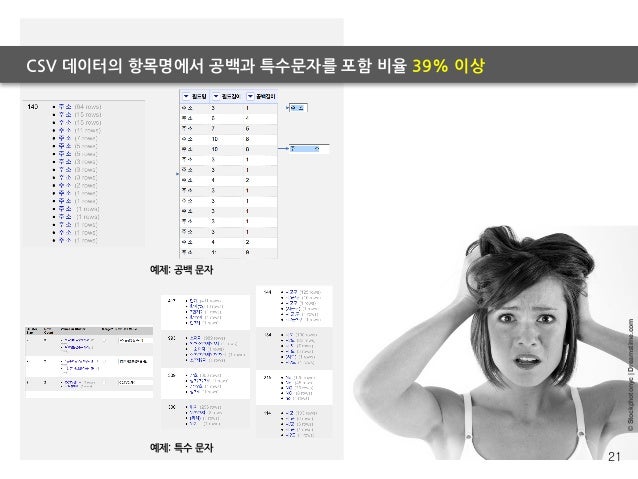The width and height of the screenshot is (638, 479).
Task: Select the caption 예제: 특수 문자
Action: pos(181,448)
